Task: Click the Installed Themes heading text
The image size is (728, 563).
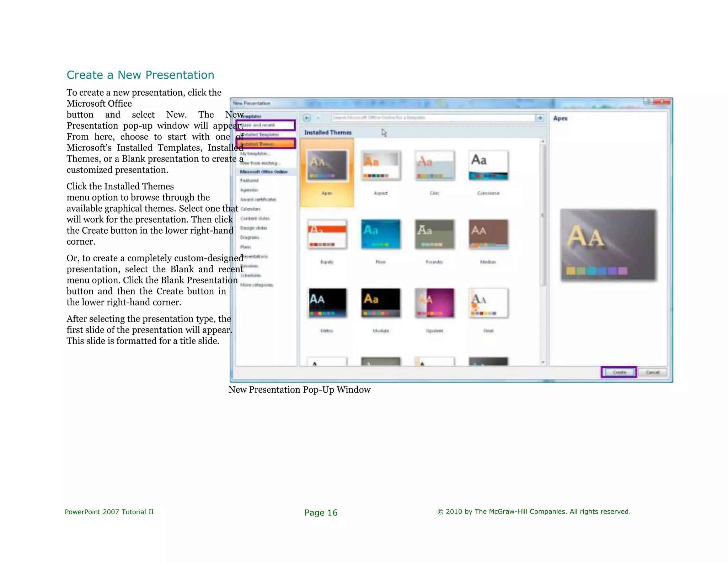Action: (x=328, y=132)
